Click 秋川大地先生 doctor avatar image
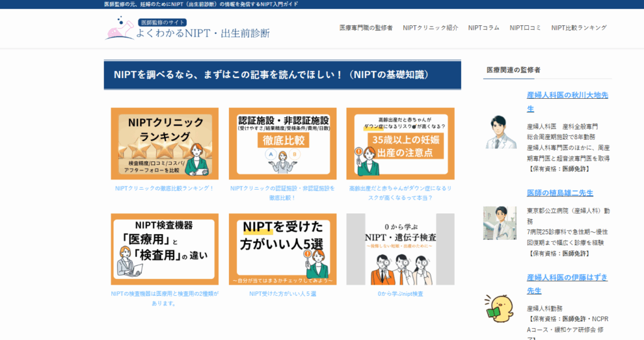Viewport: 644px width, 340px height. [x=501, y=132]
